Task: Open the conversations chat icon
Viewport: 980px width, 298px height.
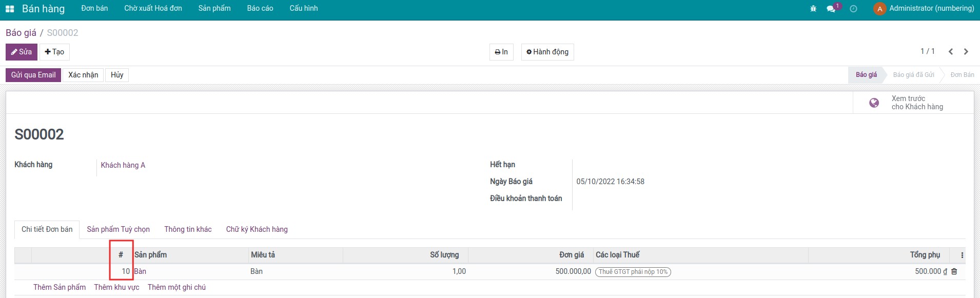Action: [x=831, y=9]
